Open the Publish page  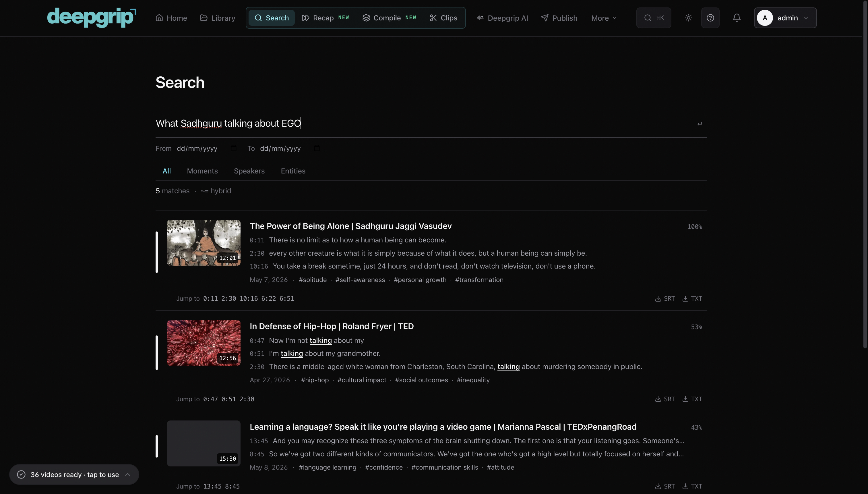point(559,18)
